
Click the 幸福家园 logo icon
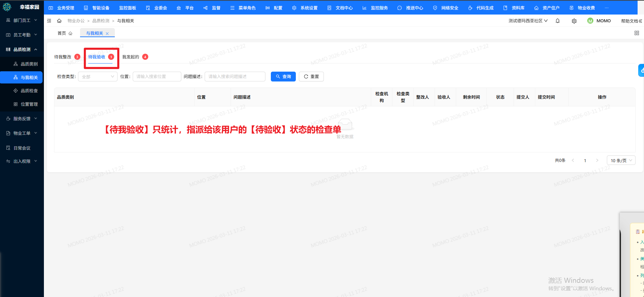click(x=7, y=7)
